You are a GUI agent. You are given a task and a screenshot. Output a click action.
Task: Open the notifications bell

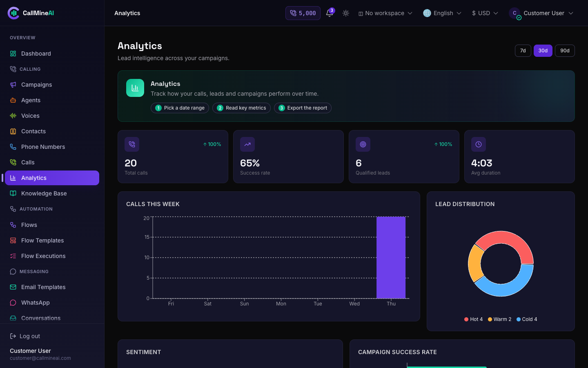click(330, 13)
